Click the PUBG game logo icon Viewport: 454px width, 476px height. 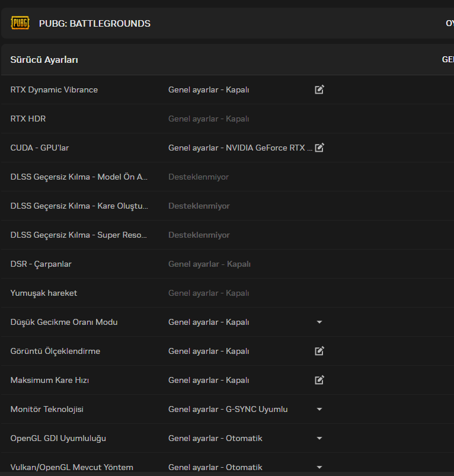[x=20, y=23]
